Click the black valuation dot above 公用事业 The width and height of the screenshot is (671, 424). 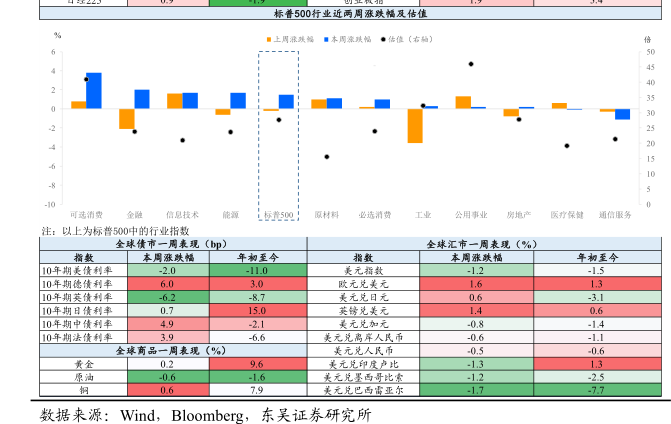coord(471,64)
